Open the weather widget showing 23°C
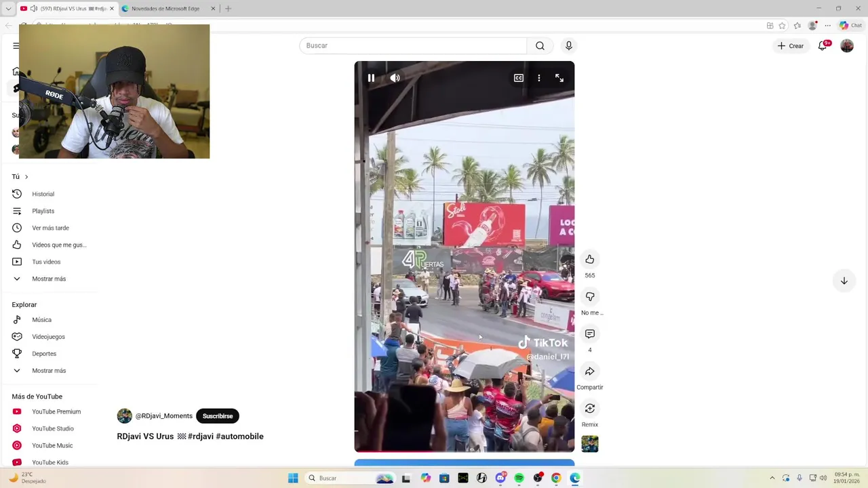Image resolution: width=868 pixels, height=488 pixels. (27, 479)
